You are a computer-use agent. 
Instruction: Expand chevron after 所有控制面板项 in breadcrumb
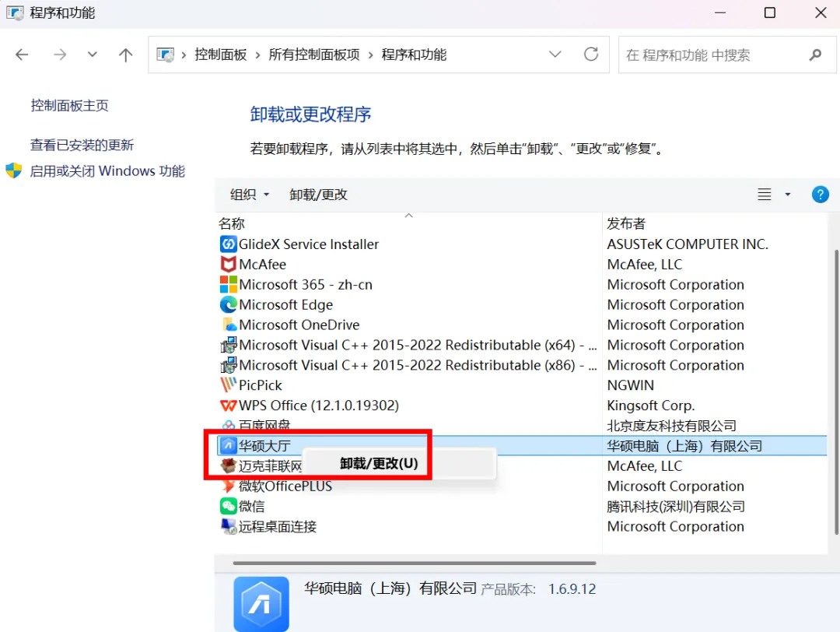click(x=371, y=54)
